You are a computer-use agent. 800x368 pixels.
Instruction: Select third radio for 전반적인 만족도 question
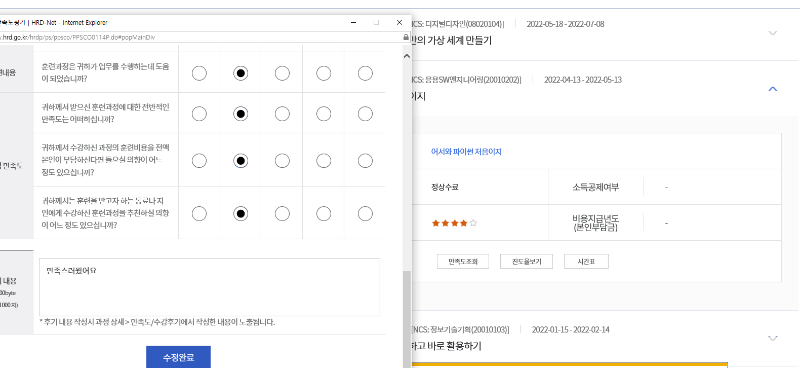click(x=282, y=114)
